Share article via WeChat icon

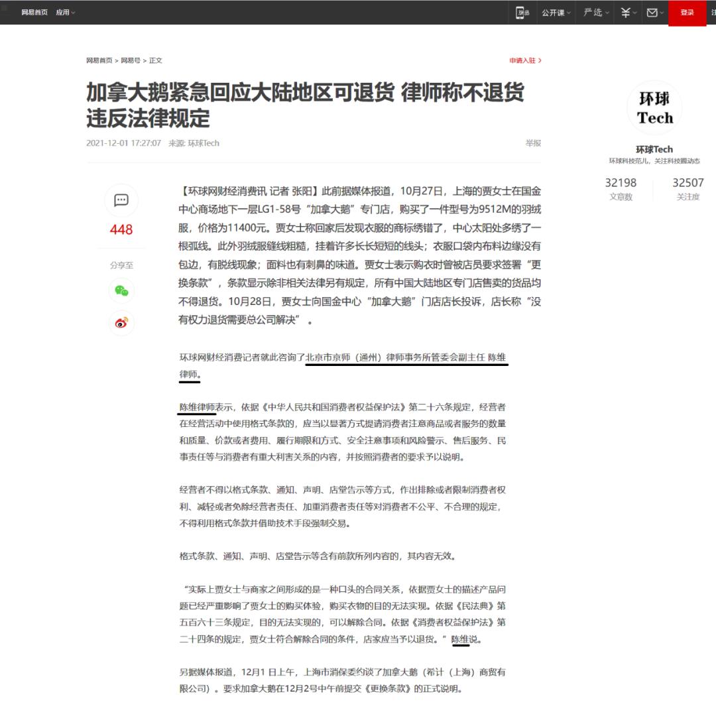click(122, 290)
